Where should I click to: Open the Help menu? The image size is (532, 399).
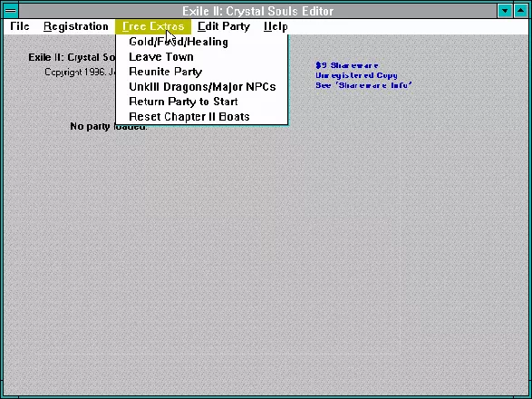(276, 26)
